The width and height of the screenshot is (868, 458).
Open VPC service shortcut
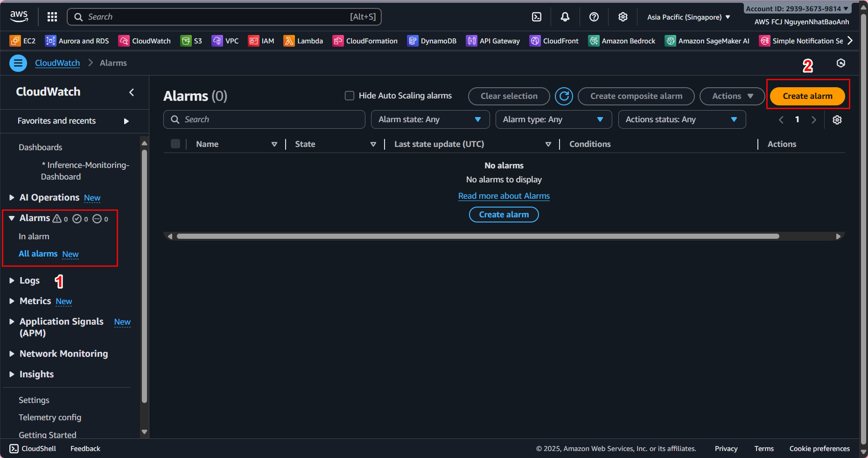tap(225, 41)
